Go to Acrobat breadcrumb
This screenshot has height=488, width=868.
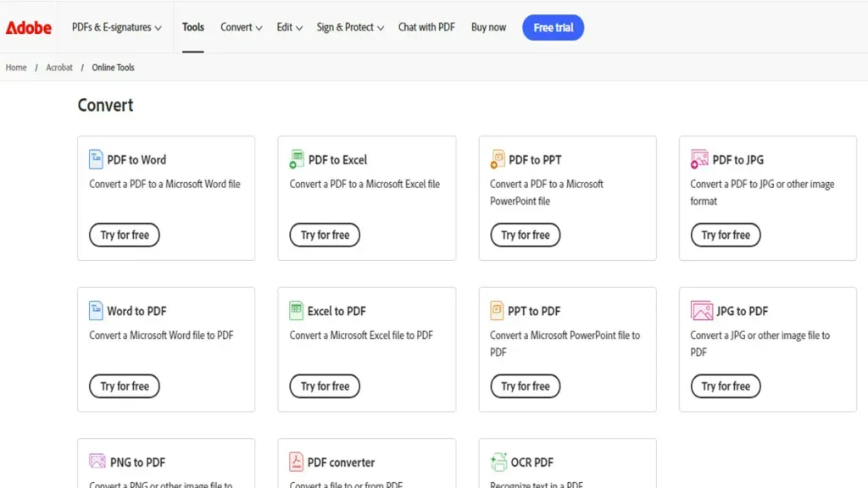pyautogui.click(x=59, y=68)
